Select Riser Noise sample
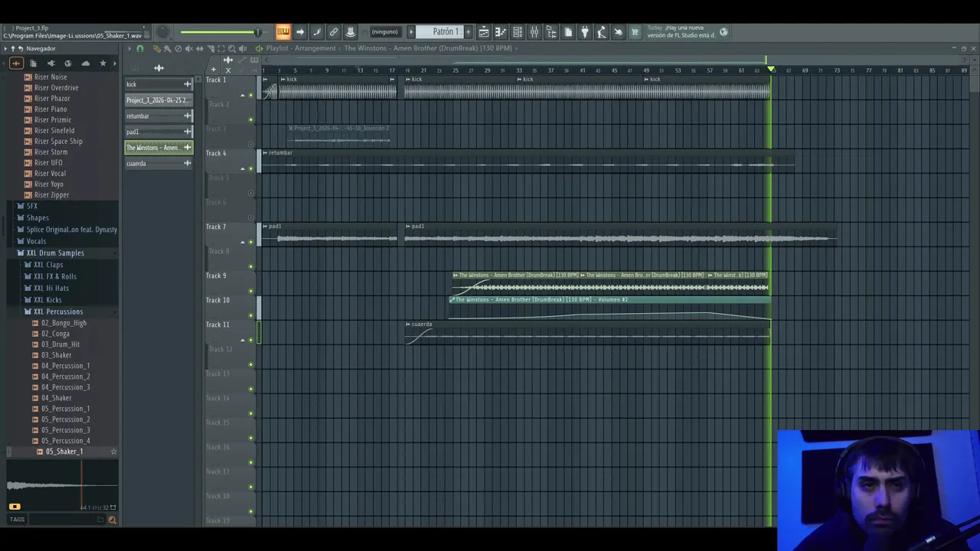 coord(51,77)
